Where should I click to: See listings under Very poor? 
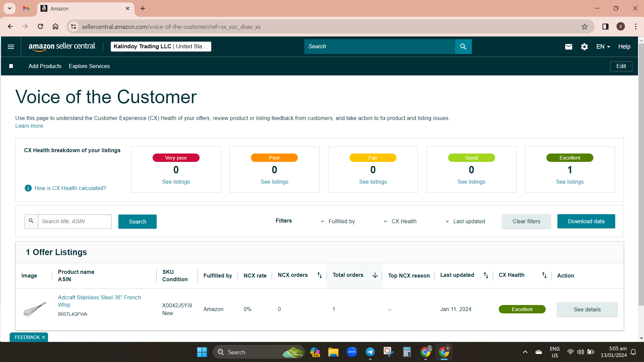(x=176, y=182)
